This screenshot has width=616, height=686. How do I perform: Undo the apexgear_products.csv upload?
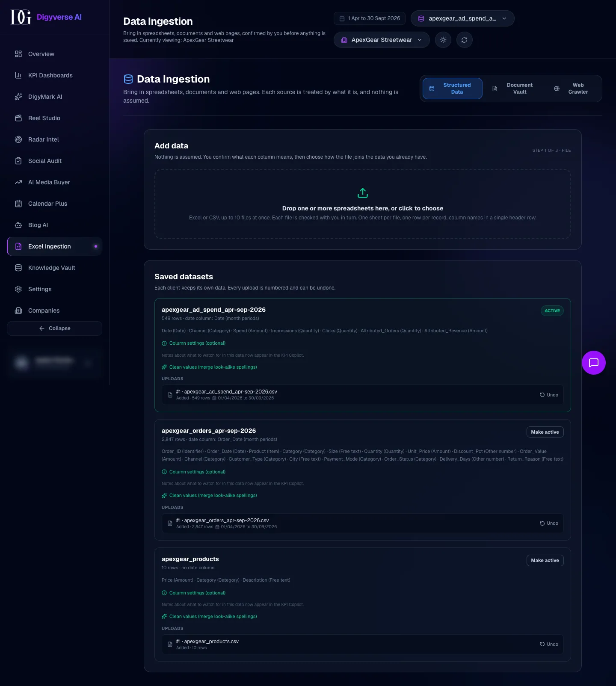549,644
